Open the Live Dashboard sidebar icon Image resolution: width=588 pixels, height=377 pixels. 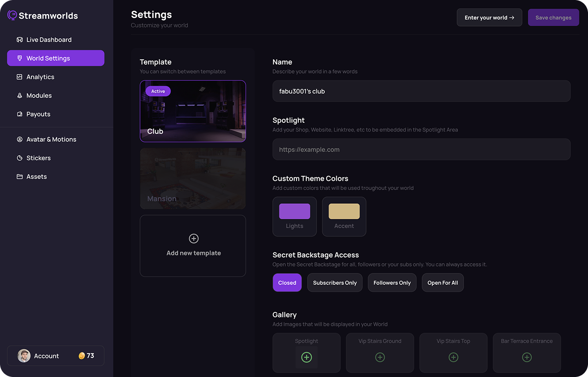(x=19, y=39)
